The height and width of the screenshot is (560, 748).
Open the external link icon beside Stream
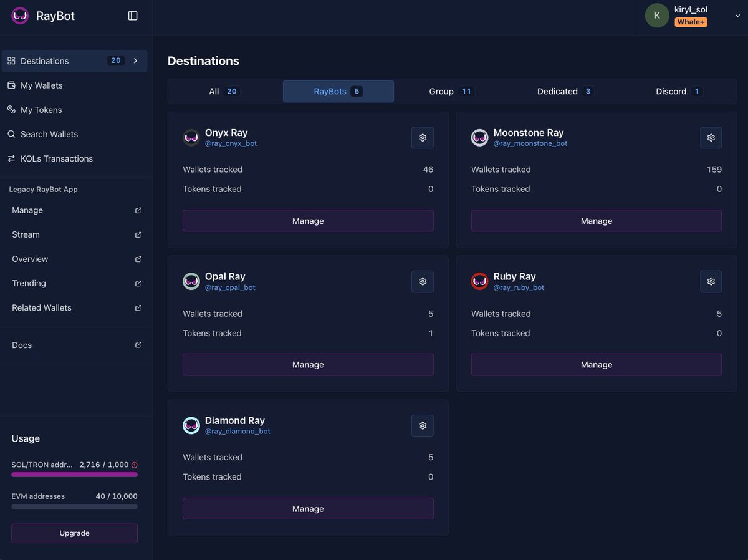138,234
